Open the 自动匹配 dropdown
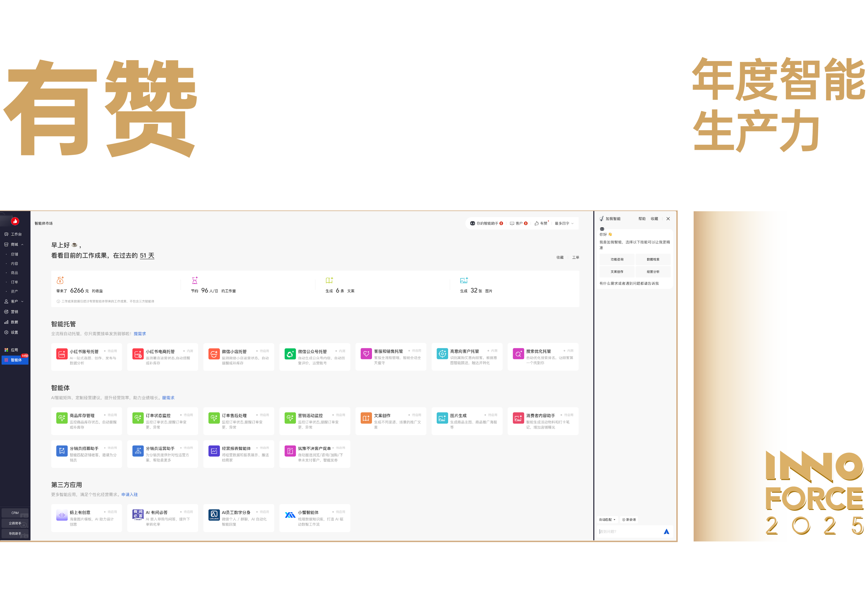Screen dimensions: 868x599 [x=607, y=519]
